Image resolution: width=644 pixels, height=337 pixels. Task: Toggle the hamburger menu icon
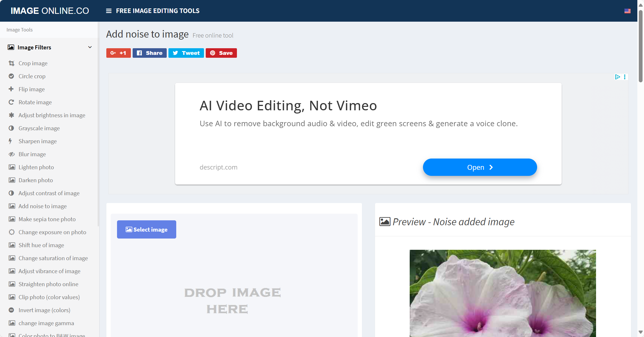point(109,11)
